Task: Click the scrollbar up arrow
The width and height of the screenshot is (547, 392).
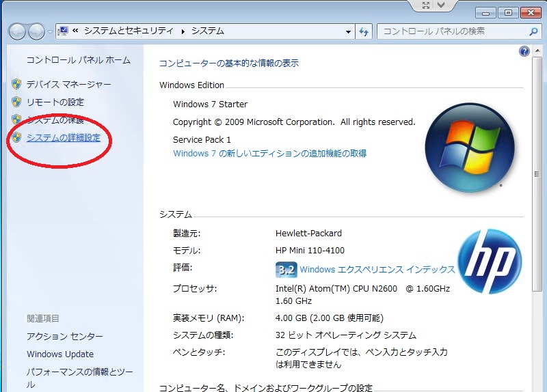Action: [537, 51]
